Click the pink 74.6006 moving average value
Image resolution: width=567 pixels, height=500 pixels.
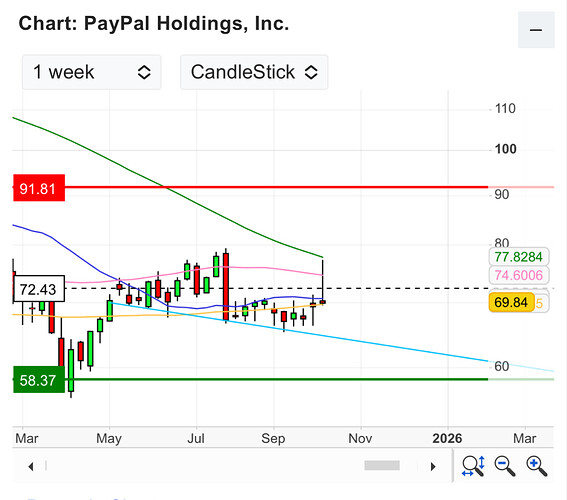[519, 275]
